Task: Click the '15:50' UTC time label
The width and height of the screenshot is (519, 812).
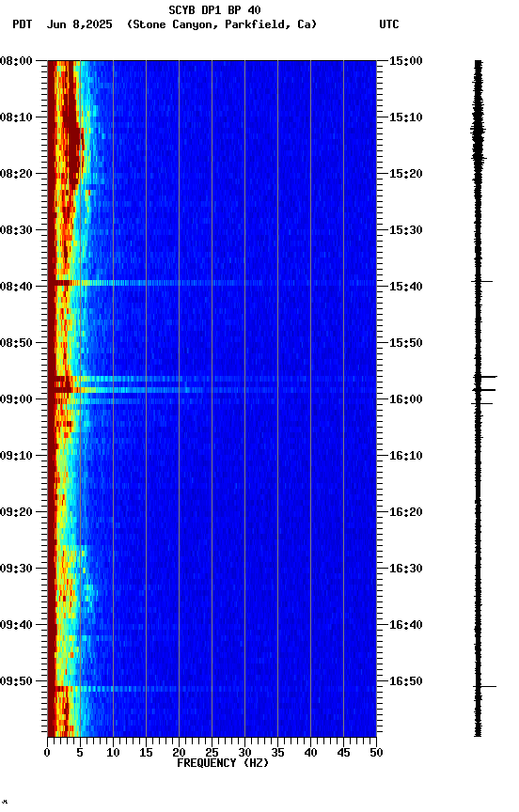Action: pos(406,343)
